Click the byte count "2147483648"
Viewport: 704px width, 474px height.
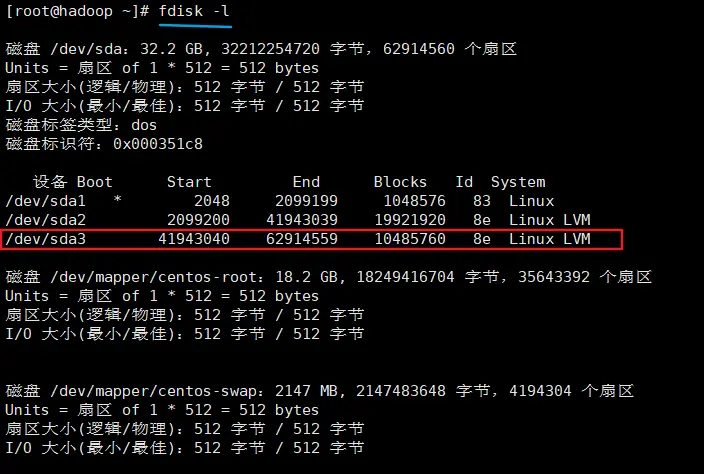pyautogui.click(x=401, y=391)
